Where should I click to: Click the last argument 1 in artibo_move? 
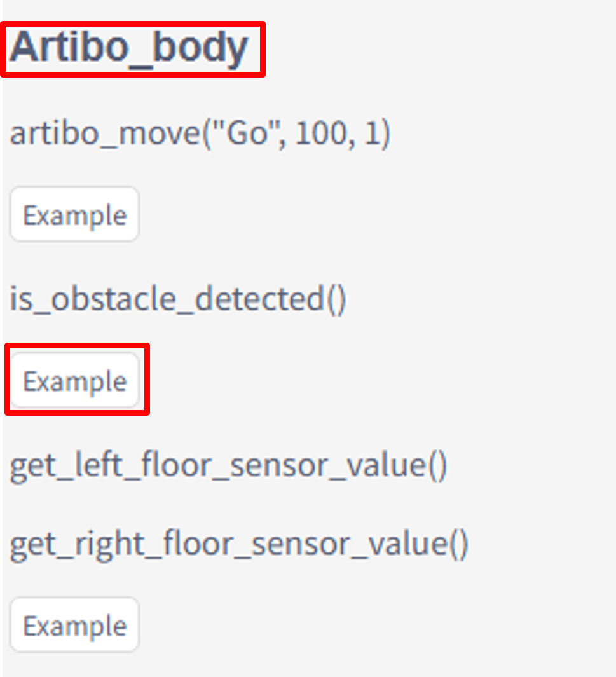coord(372,134)
